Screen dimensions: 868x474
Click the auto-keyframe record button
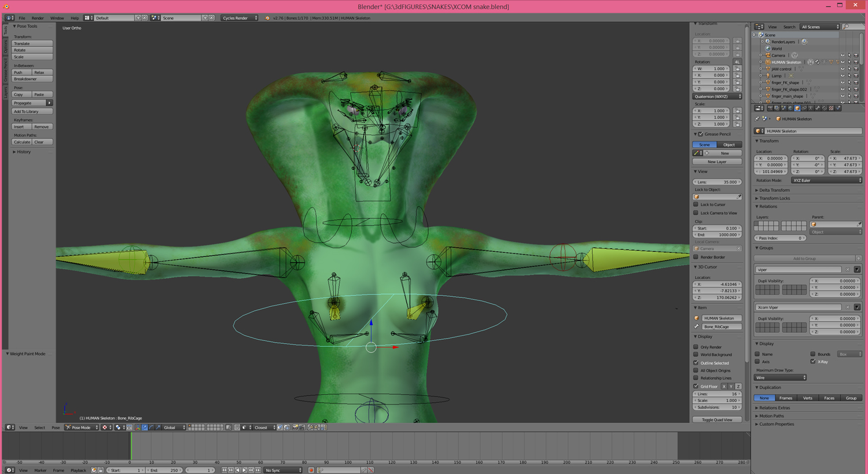coord(311,470)
